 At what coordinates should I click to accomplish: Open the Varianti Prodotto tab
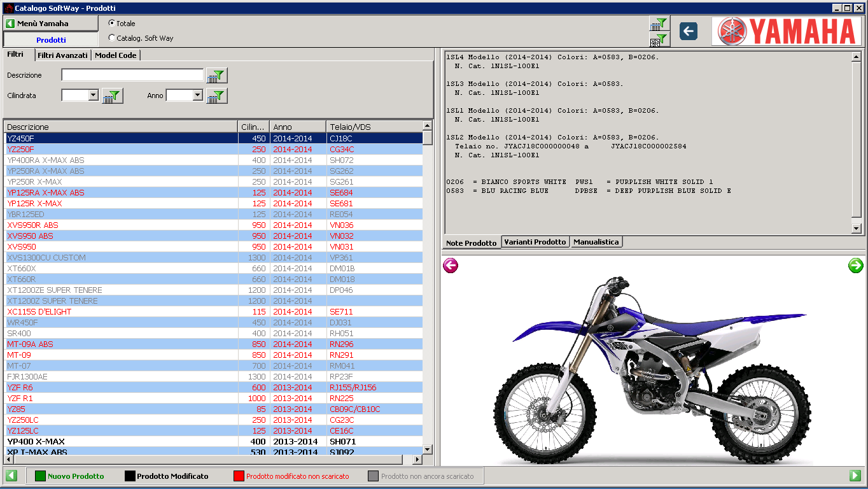click(535, 242)
